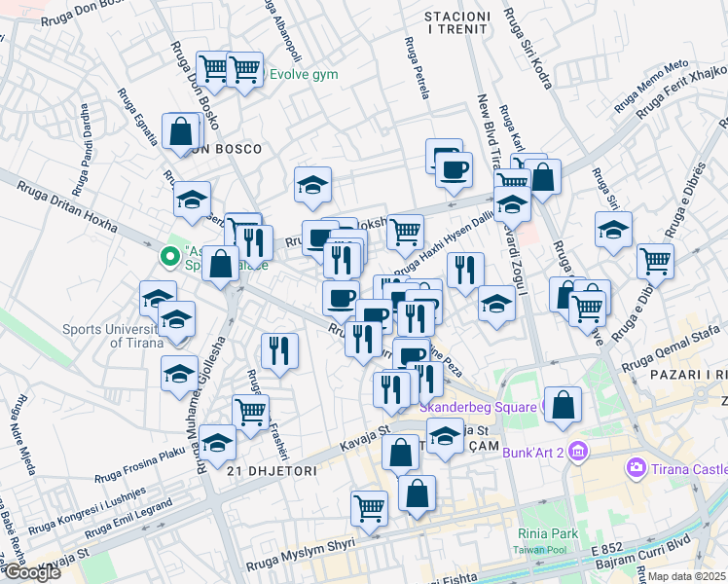Open the lone restaurant marker left of Bulevardi Zogu I
This screenshot has width=728, height=584.
pos(465,272)
